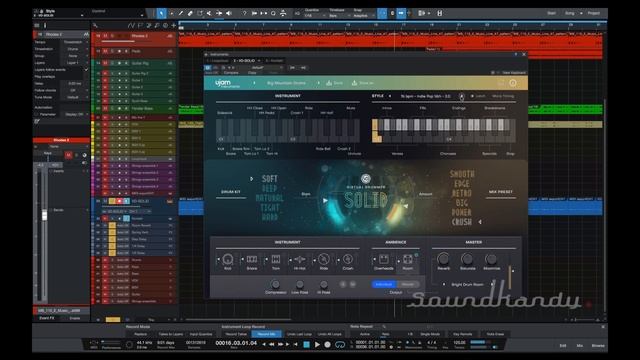Select the RETRO mix preset
640x360 pixels.
462,193
